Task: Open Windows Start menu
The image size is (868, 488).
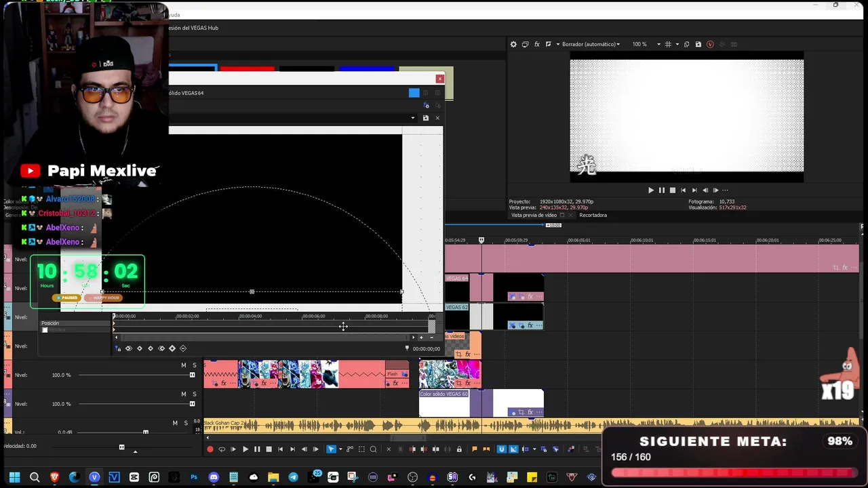Action: [14, 477]
